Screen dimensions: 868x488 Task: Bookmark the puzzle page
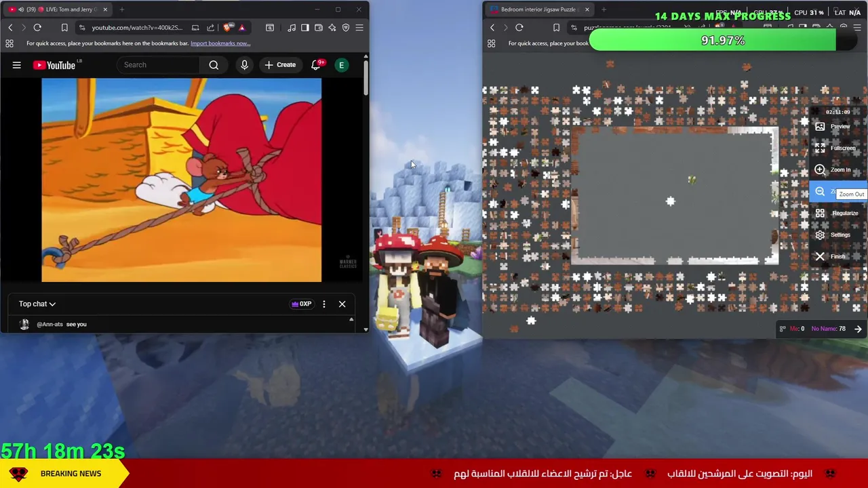point(556,28)
